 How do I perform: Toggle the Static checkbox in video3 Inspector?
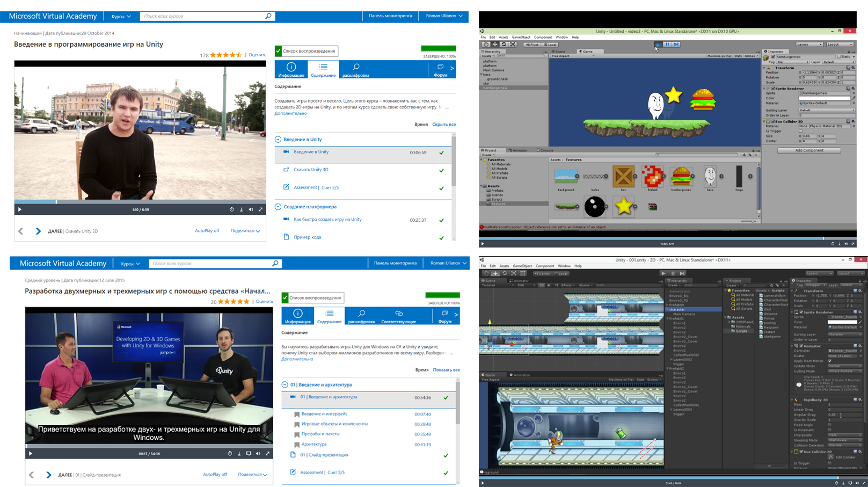tap(840, 56)
